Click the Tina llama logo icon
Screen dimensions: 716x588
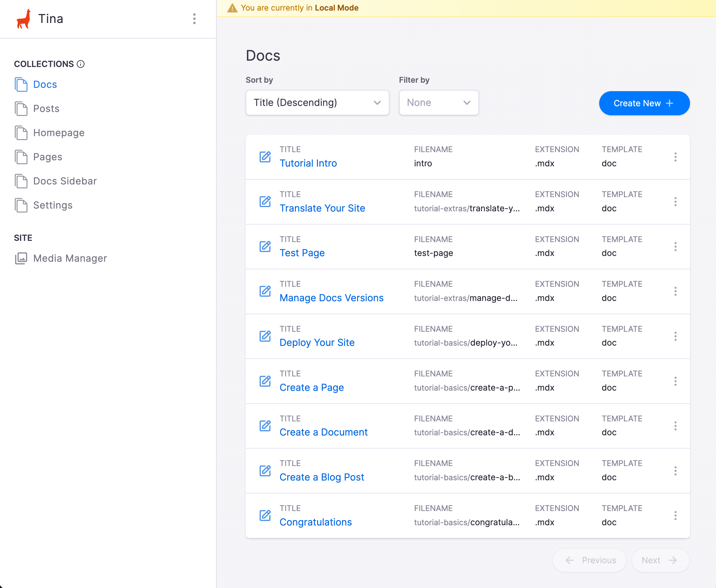[23, 19]
